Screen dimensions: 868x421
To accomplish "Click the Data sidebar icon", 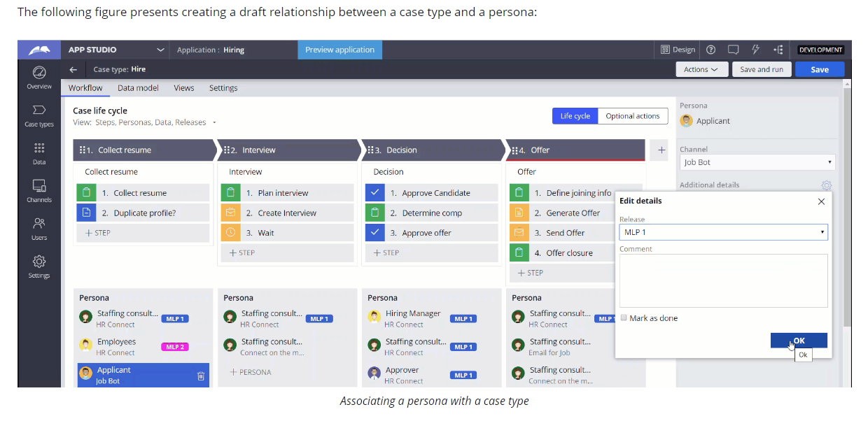I will pyautogui.click(x=39, y=153).
